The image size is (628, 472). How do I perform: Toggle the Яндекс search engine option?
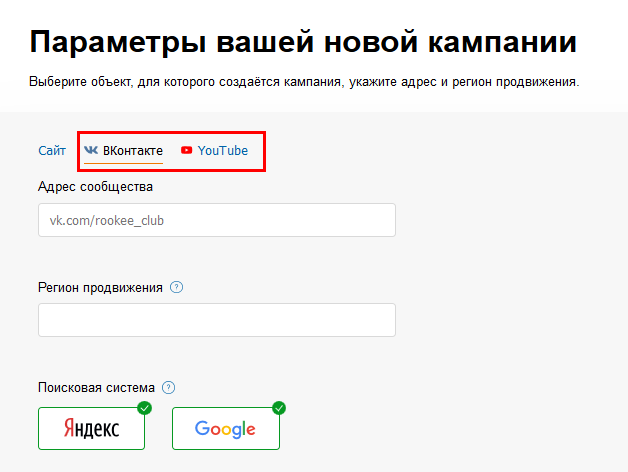click(91, 428)
